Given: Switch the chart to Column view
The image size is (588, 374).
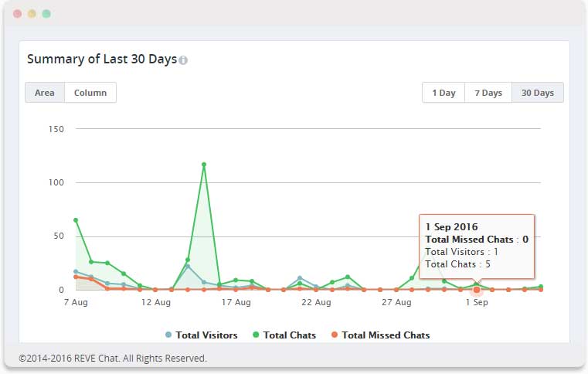Looking at the screenshot, I should coord(90,93).
